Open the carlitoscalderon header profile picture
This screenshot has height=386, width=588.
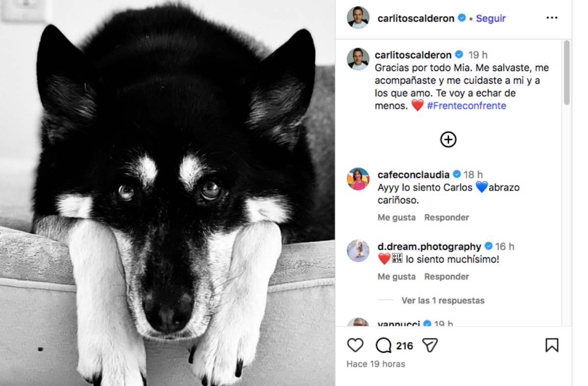(x=358, y=18)
